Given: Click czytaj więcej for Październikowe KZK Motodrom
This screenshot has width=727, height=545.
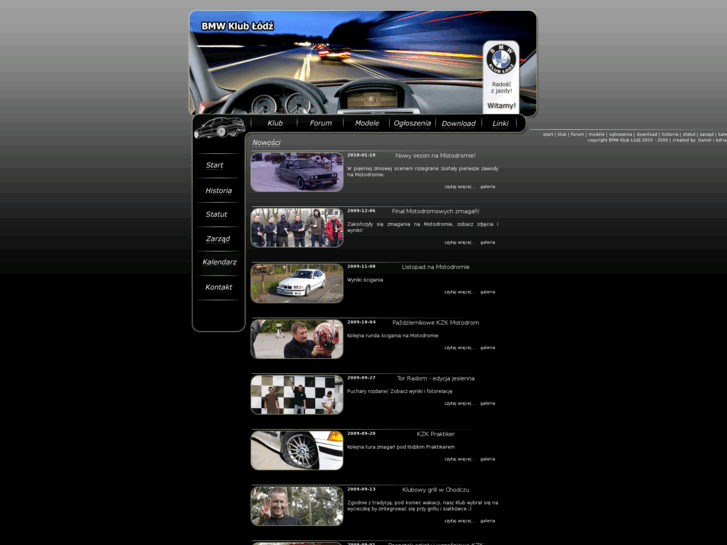Looking at the screenshot, I should coord(459,348).
